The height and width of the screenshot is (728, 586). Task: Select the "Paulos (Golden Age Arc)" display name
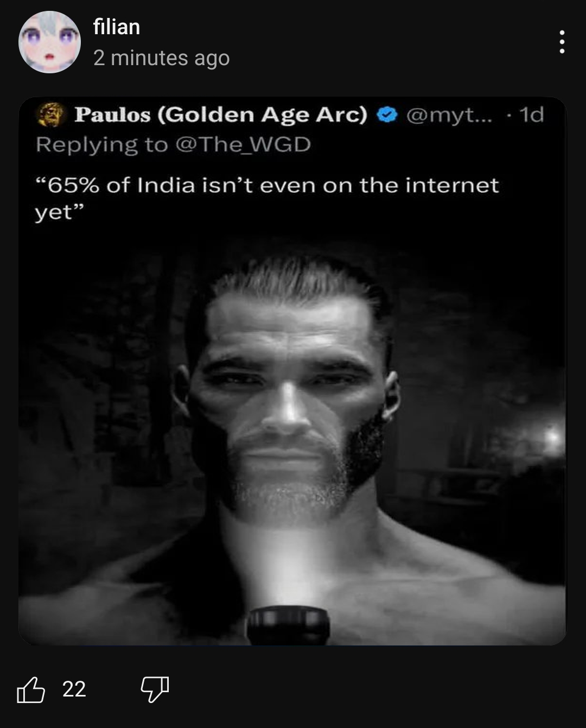pos(221,115)
